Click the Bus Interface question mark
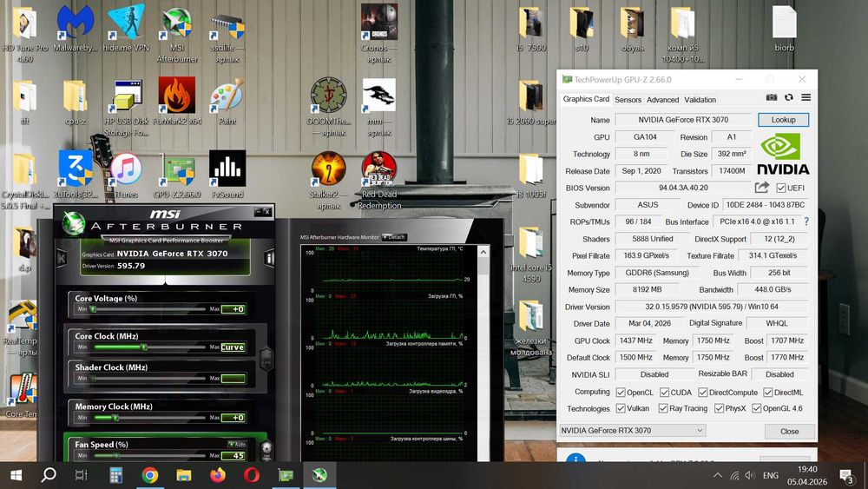This screenshot has height=489, width=868. (806, 221)
